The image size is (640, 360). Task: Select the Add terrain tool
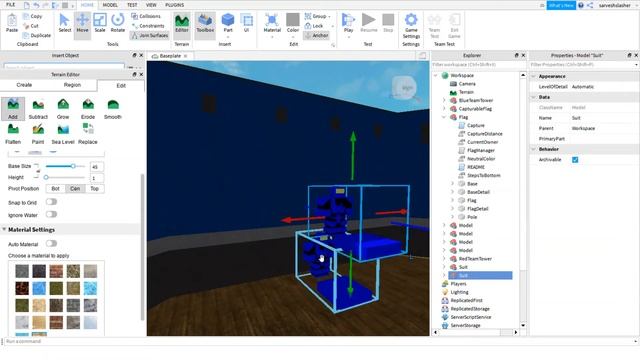(x=13, y=109)
